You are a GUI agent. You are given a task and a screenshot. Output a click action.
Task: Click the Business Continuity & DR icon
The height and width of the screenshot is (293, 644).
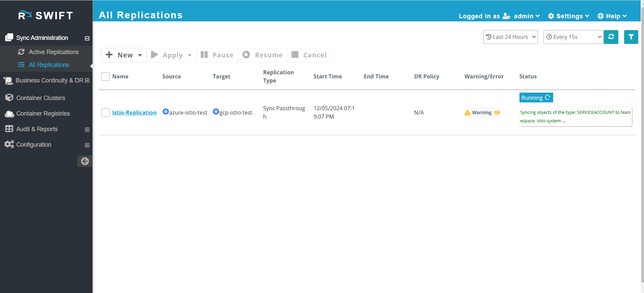[8, 80]
